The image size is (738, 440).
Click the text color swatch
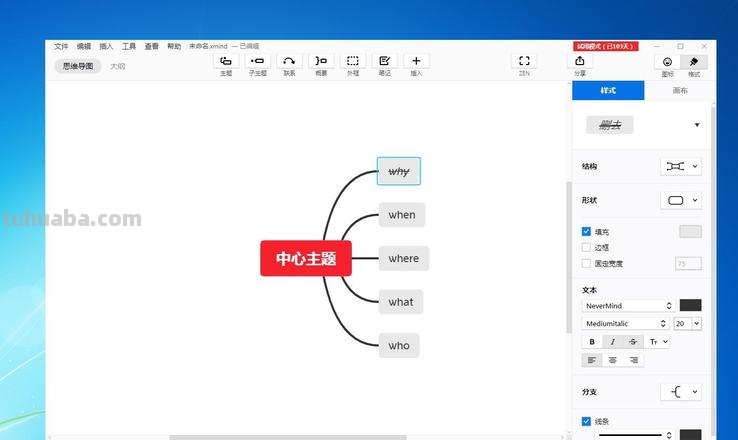[x=690, y=305]
